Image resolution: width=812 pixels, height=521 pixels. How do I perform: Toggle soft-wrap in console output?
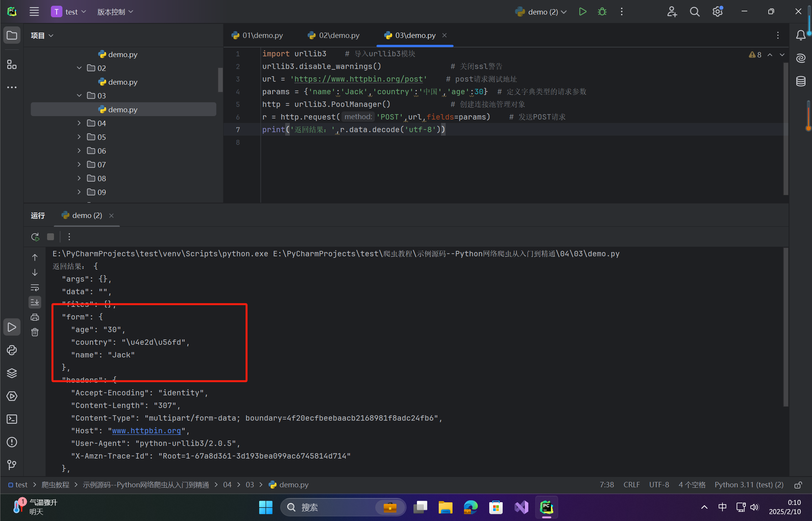coord(35,287)
